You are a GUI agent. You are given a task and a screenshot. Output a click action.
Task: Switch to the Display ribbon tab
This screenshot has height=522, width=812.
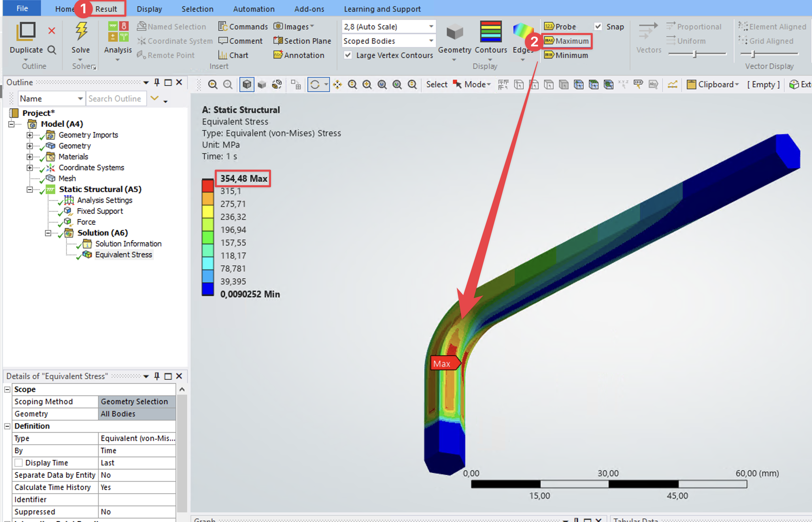click(149, 9)
